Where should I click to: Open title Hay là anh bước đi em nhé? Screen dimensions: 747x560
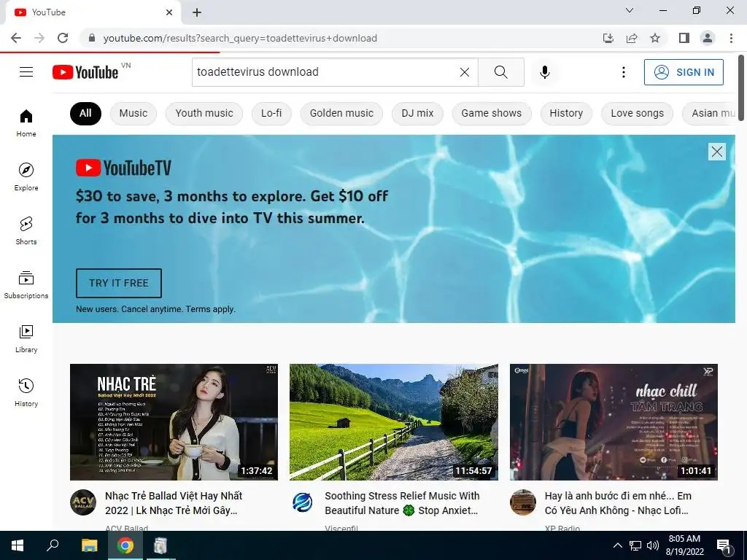coord(618,503)
